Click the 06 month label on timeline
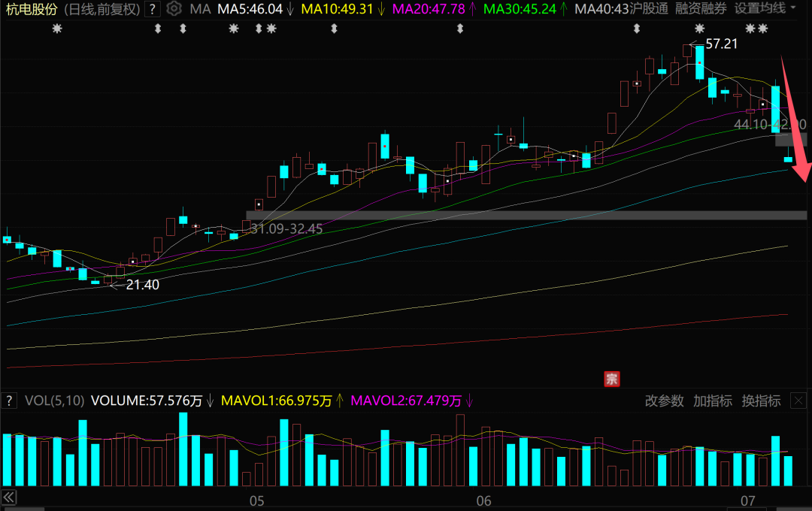 click(x=483, y=501)
